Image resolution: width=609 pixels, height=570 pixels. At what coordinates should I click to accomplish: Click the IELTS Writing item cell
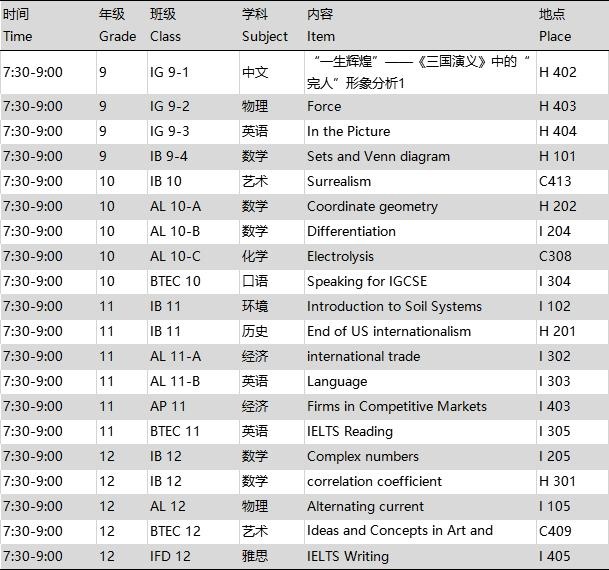point(348,556)
